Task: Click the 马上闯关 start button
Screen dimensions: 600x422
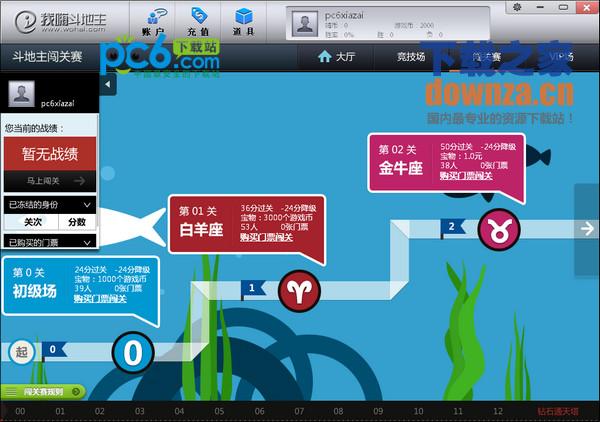Action: 51,181
